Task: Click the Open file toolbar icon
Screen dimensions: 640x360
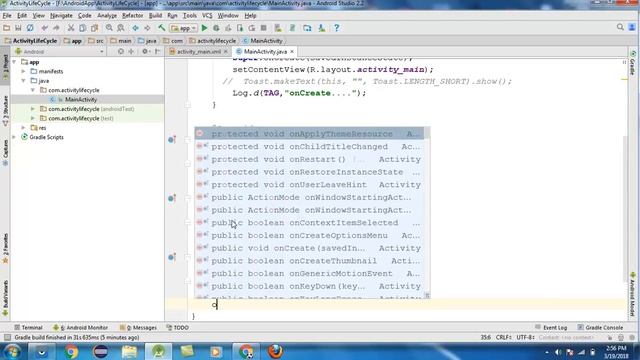Action: click(7, 28)
